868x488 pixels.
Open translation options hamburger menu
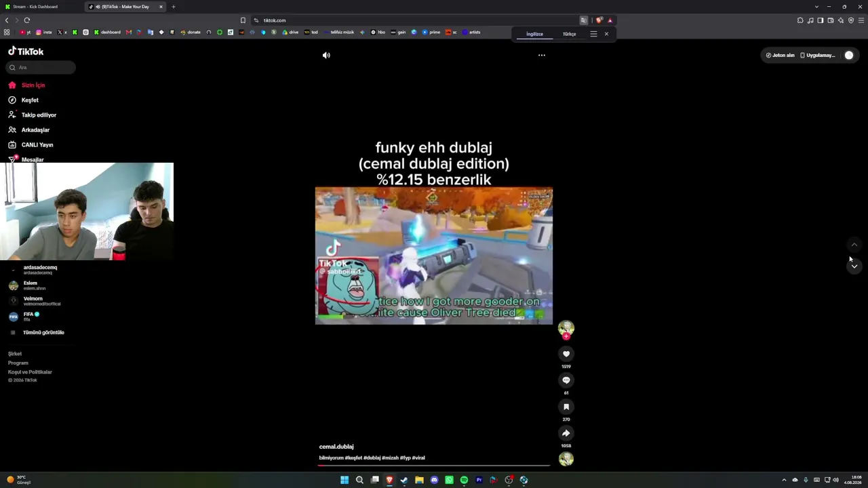click(593, 34)
